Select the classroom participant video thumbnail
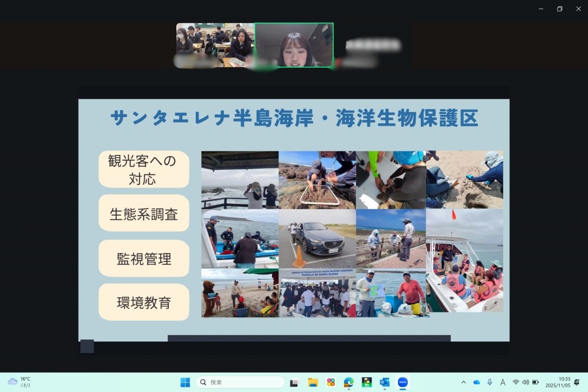The height and width of the screenshot is (392, 588). click(x=215, y=45)
